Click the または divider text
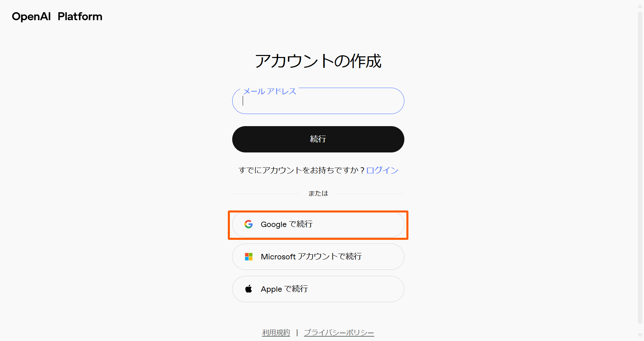644x341 pixels. [x=318, y=193]
